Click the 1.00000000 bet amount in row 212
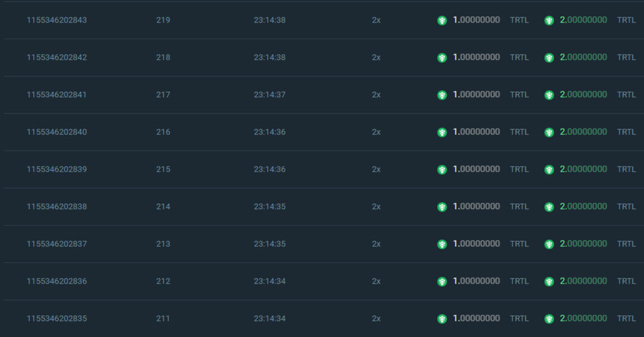 point(476,281)
